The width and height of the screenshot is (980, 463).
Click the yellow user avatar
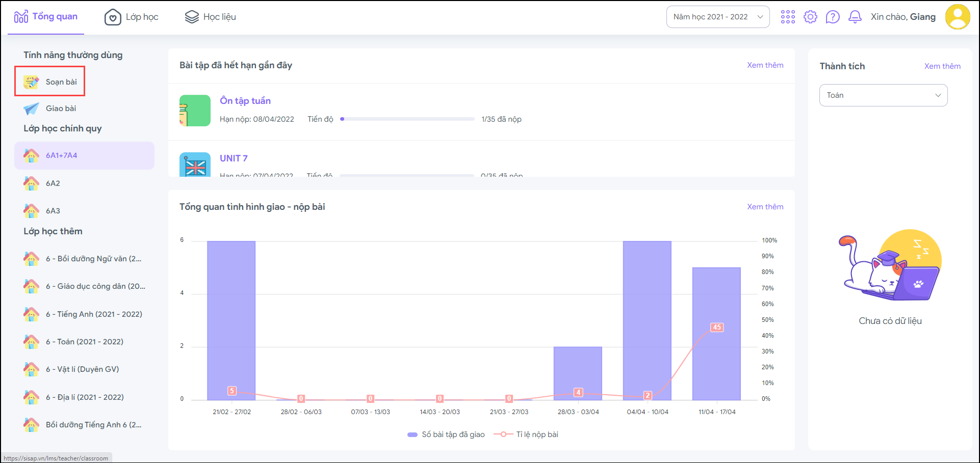(958, 17)
